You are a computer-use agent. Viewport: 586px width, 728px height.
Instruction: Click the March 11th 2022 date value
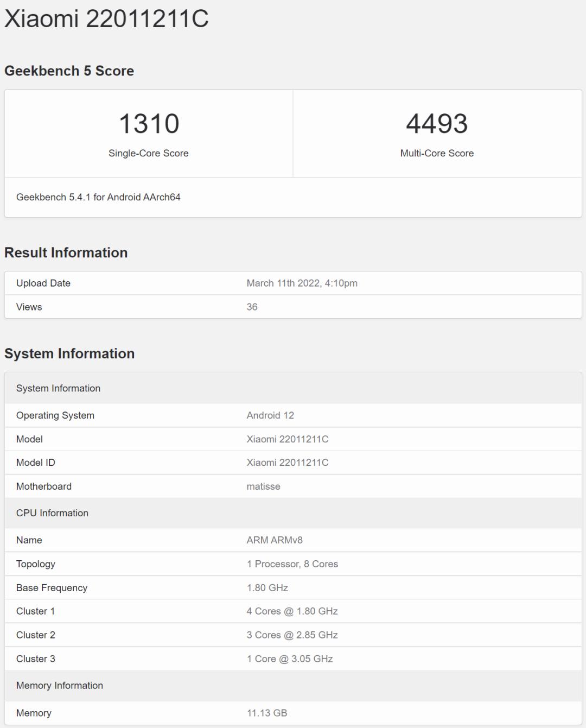tap(303, 283)
